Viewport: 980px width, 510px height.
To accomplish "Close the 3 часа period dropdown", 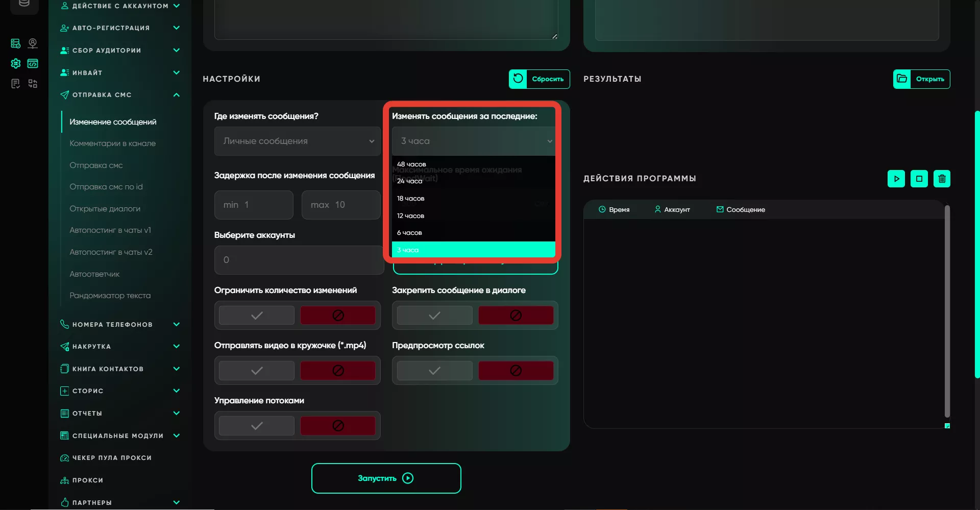I will pos(474,141).
